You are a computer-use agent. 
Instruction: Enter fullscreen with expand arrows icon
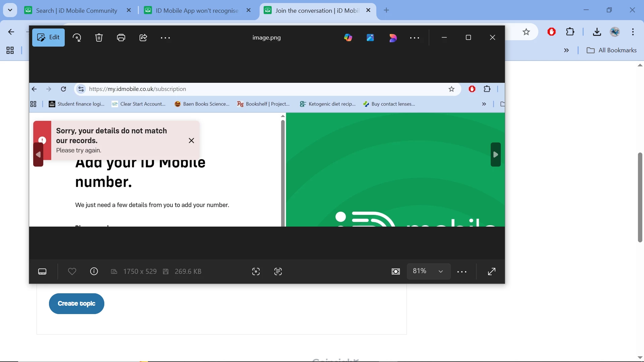[492, 271]
